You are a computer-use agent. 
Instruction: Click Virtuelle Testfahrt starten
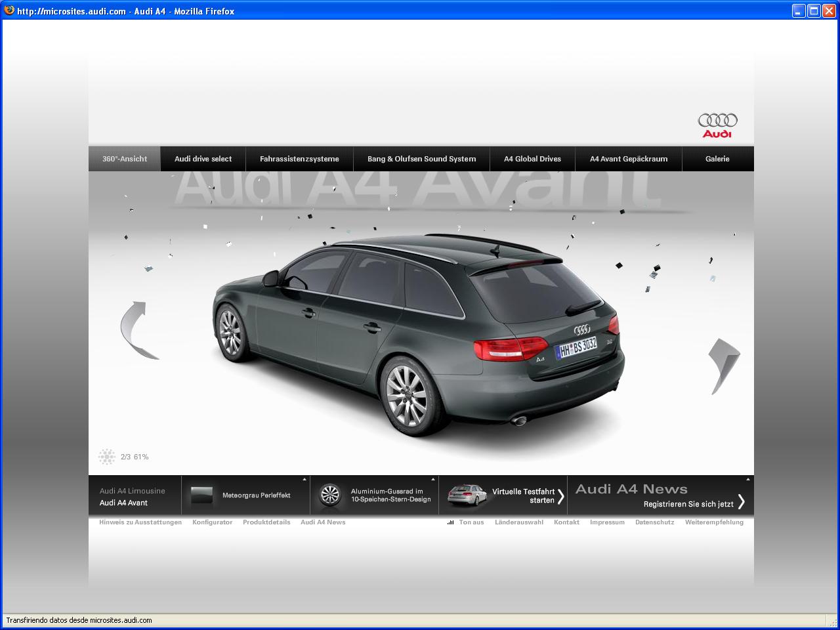(x=524, y=495)
